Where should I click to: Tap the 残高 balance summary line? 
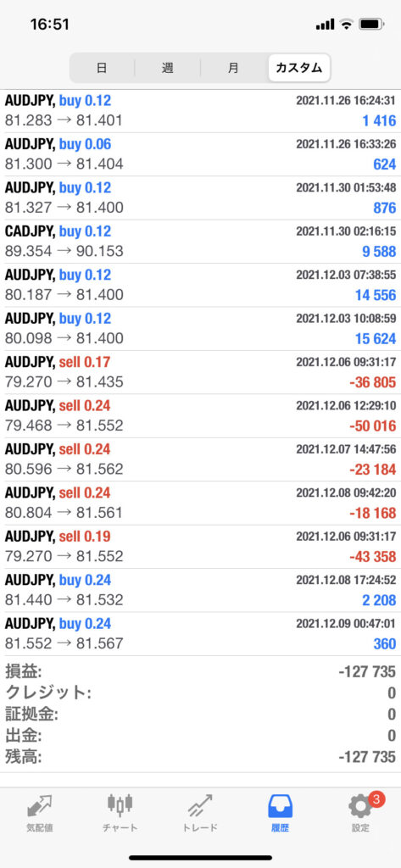pos(200,756)
